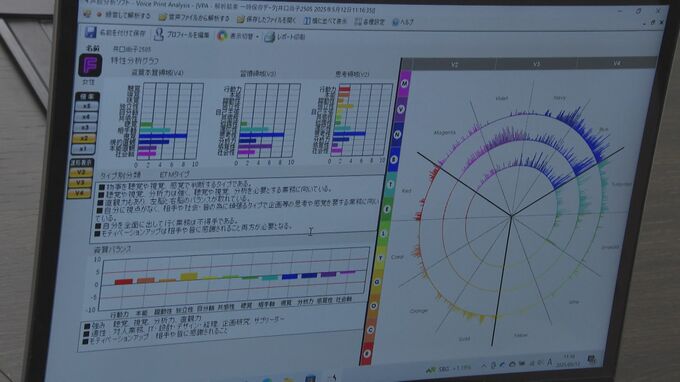Open the 各種設定 settings button

[369, 22]
